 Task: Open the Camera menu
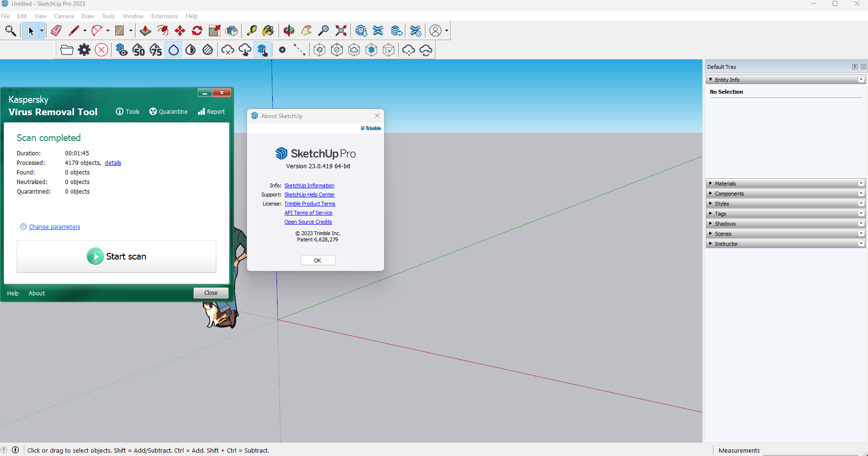click(64, 16)
